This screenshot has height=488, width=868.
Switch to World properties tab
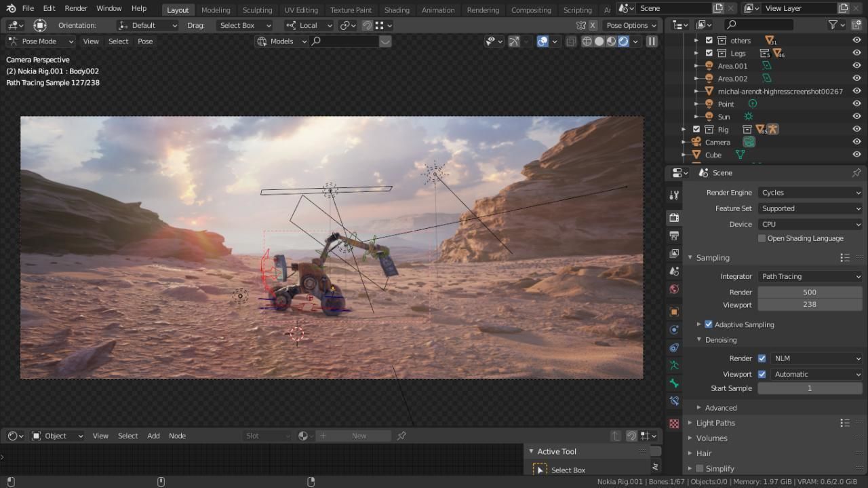(674, 289)
